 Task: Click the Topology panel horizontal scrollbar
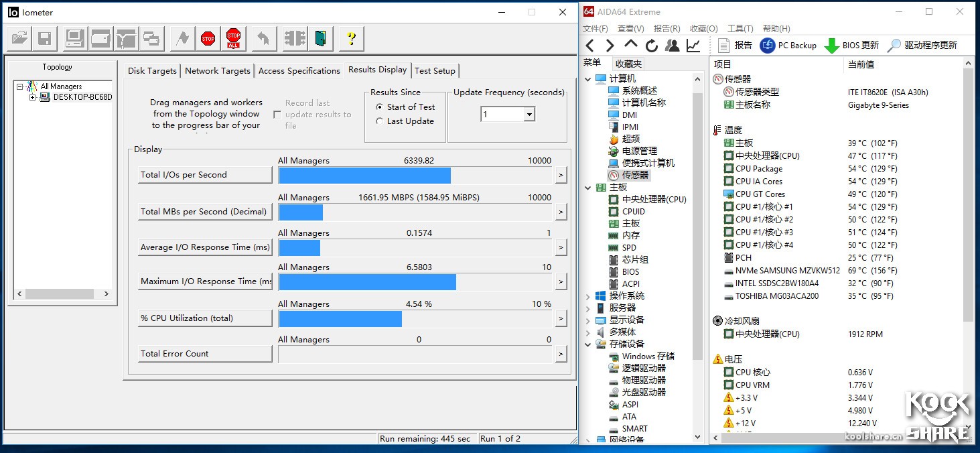(60, 294)
